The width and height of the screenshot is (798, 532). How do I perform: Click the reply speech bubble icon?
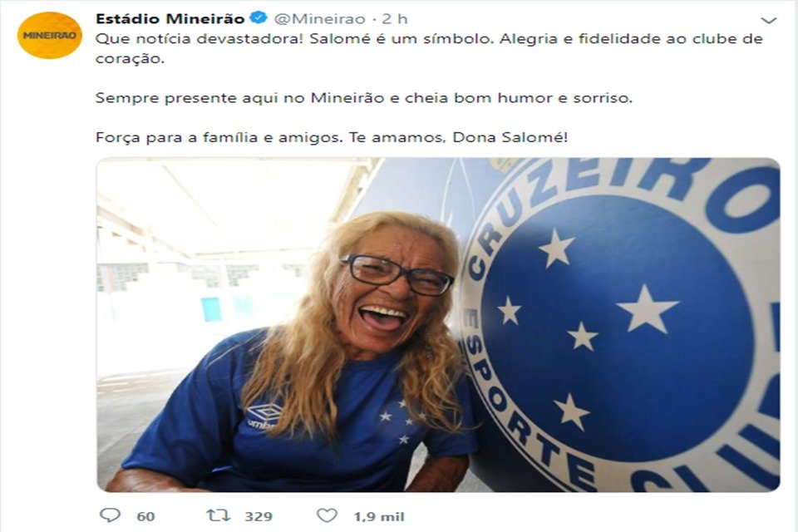click(x=110, y=515)
